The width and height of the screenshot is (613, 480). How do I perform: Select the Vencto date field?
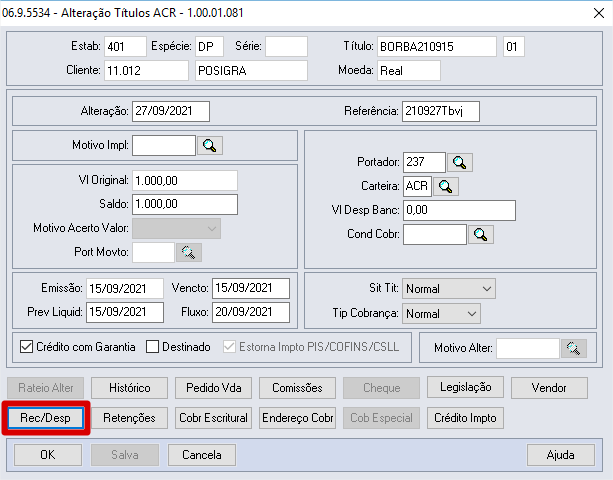click(x=251, y=288)
